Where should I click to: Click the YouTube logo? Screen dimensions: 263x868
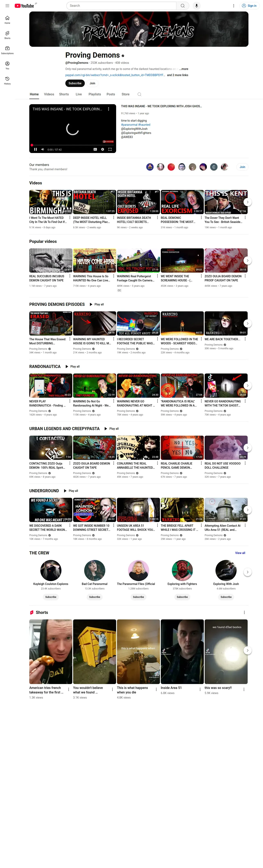(24, 6)
